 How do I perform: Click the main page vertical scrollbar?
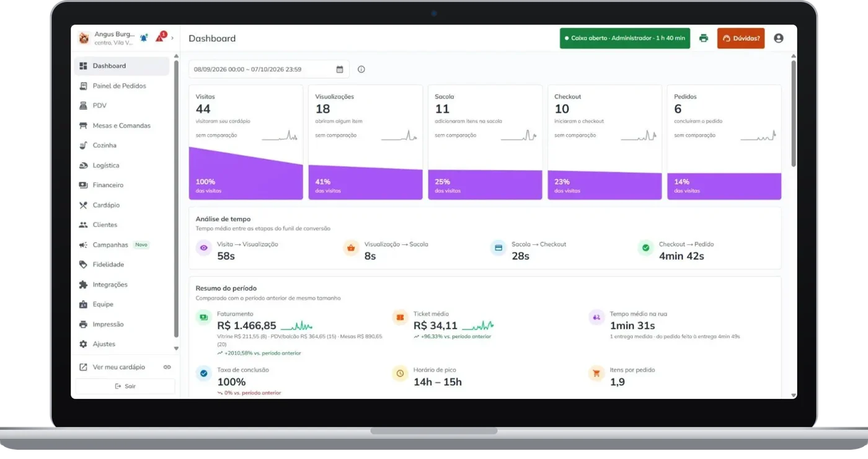794,113
